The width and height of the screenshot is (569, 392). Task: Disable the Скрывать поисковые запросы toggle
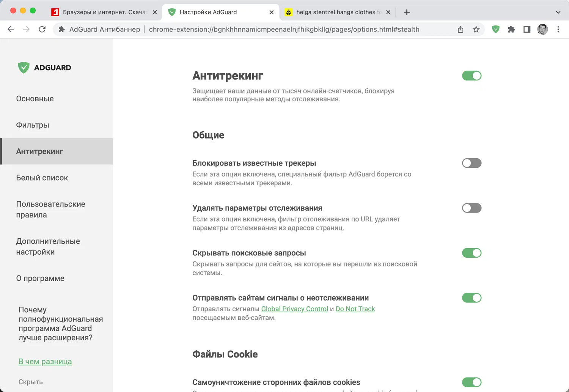click(472, 253)
